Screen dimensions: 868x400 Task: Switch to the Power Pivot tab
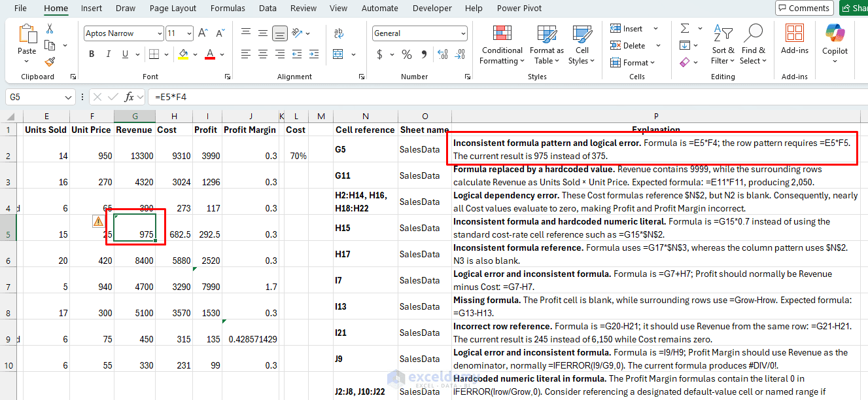(519, 8)
